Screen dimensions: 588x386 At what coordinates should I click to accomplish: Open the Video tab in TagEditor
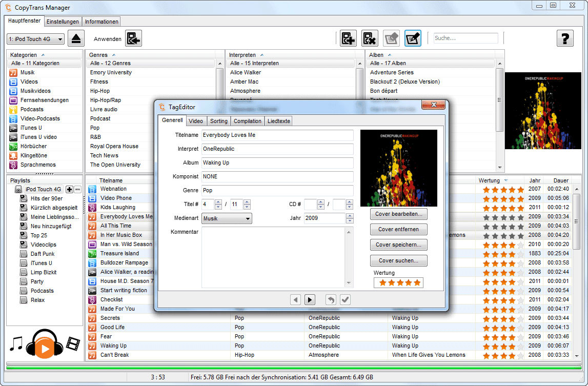(196, 121)
